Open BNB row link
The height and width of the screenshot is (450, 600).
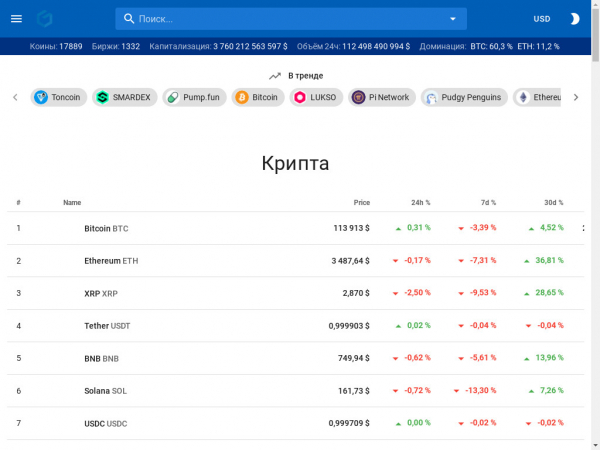click(101, 359)
